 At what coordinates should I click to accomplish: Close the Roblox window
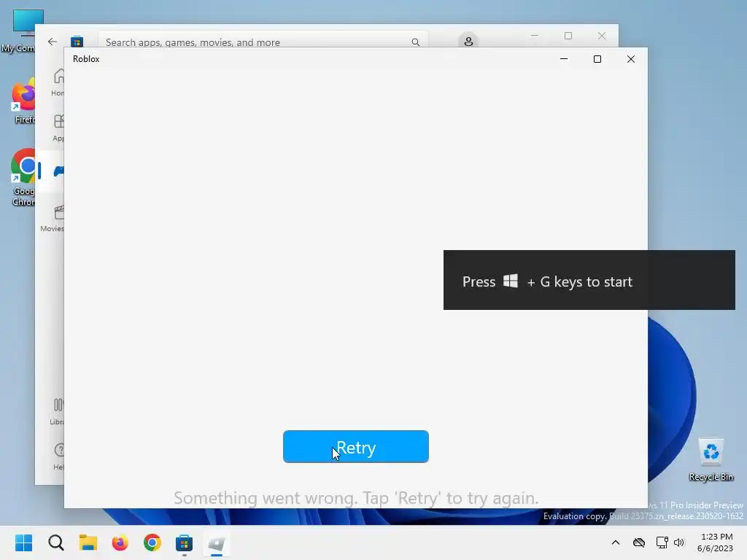pos(631,59)
